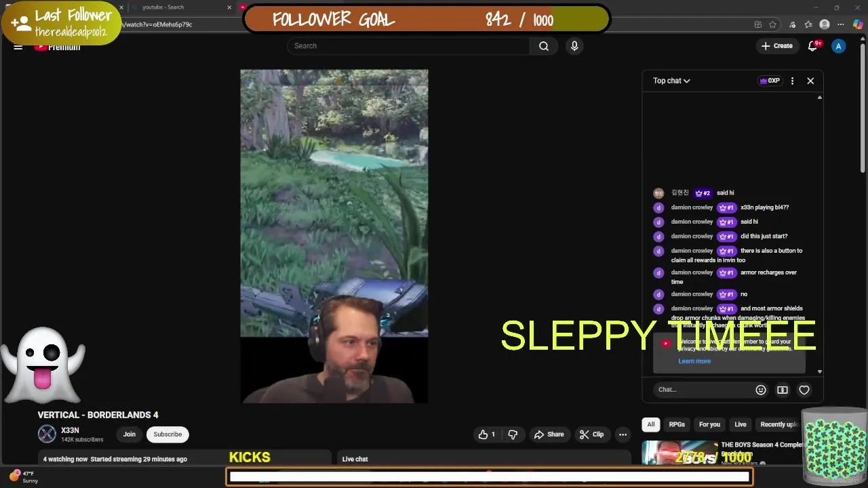Open THE BOYS Season 4 video thumbnail
Viewport: 868px width, 488px height.
coord(680,452)
